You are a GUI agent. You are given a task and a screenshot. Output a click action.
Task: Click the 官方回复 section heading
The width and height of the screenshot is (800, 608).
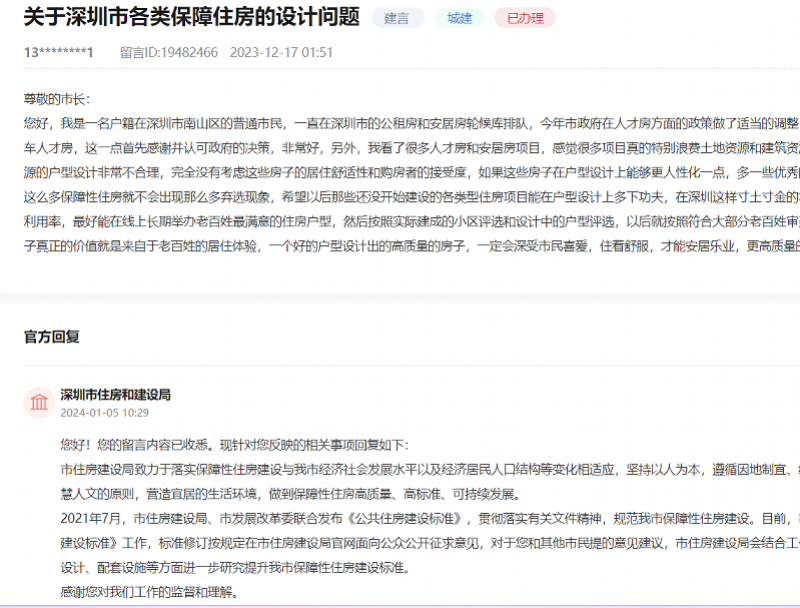pos(52,337)
